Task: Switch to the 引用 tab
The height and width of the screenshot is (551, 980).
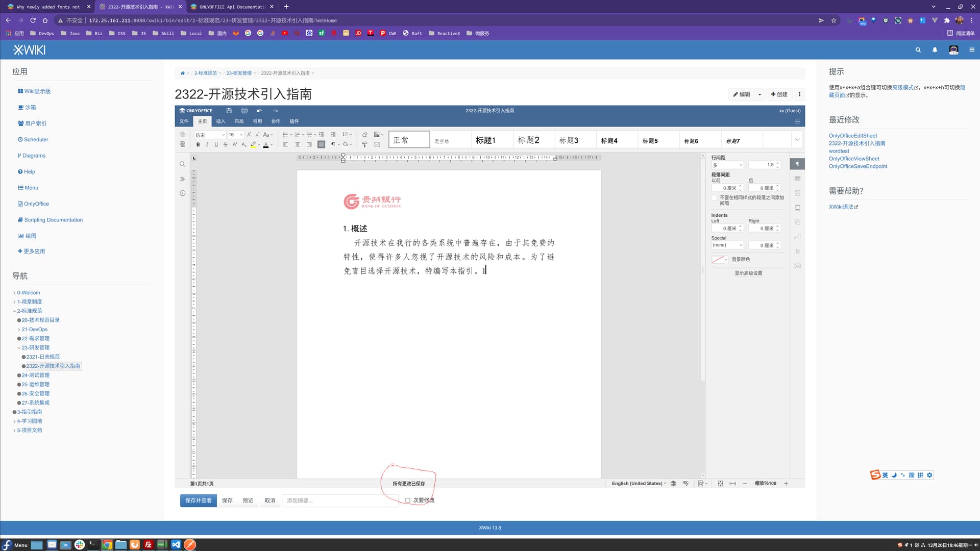Action: (257, 121)
